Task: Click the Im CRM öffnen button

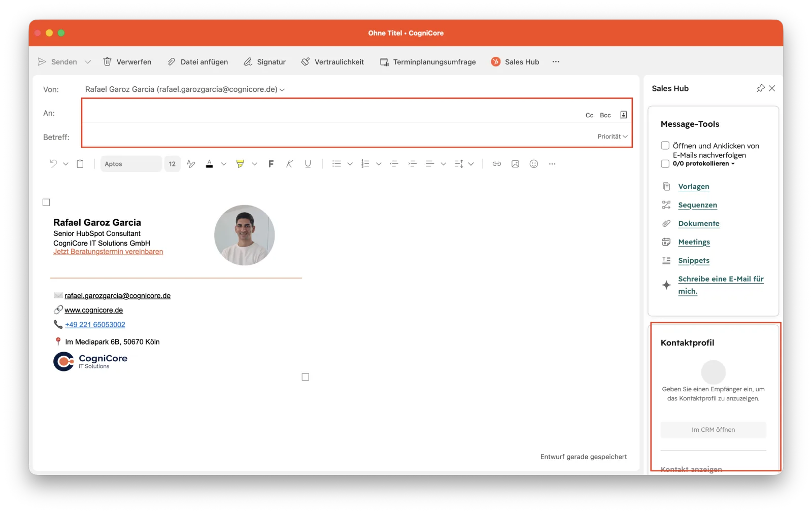Action: (x=713, y=430)
